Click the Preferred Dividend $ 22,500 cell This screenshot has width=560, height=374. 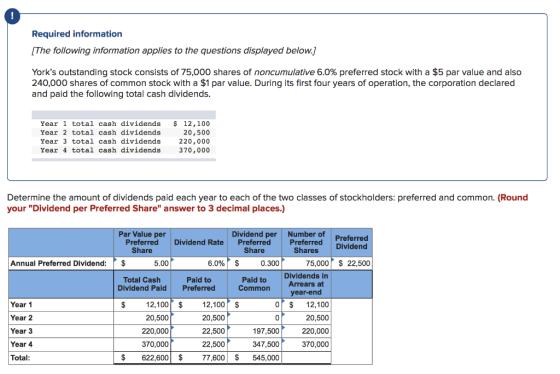(x=352, y=264)
